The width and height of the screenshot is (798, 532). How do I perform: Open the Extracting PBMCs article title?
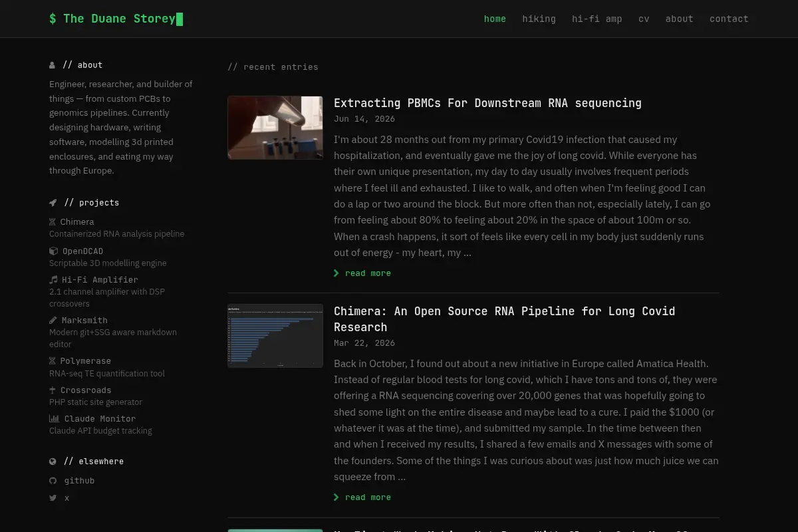[x=487, y=103]
